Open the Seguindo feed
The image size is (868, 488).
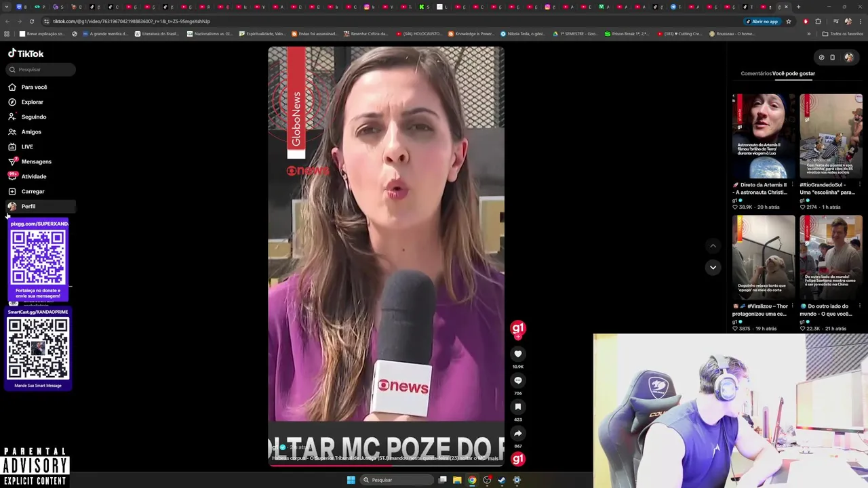pyautogui.click(x=33, y=117)
